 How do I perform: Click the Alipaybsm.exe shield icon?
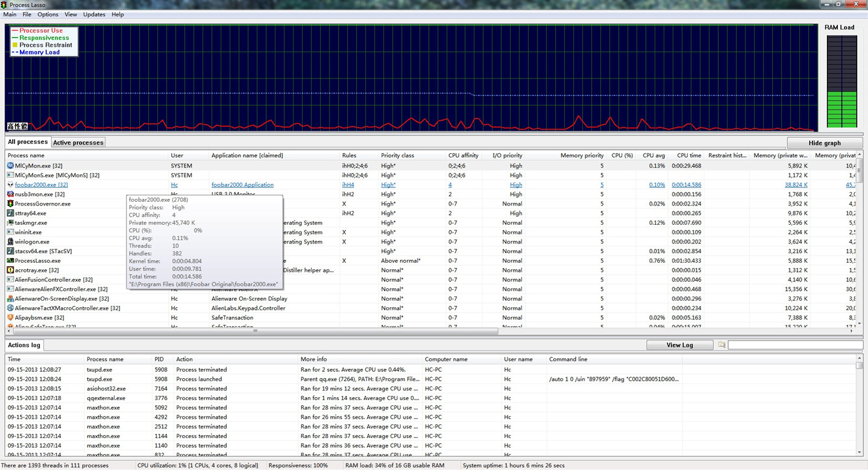tap(10, 318)
